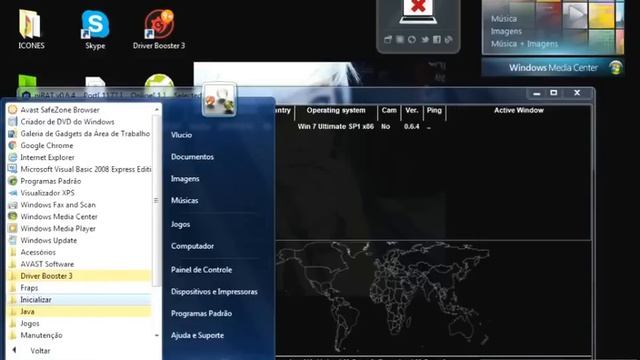Click the Programas Padrão icon in left list

13,181
